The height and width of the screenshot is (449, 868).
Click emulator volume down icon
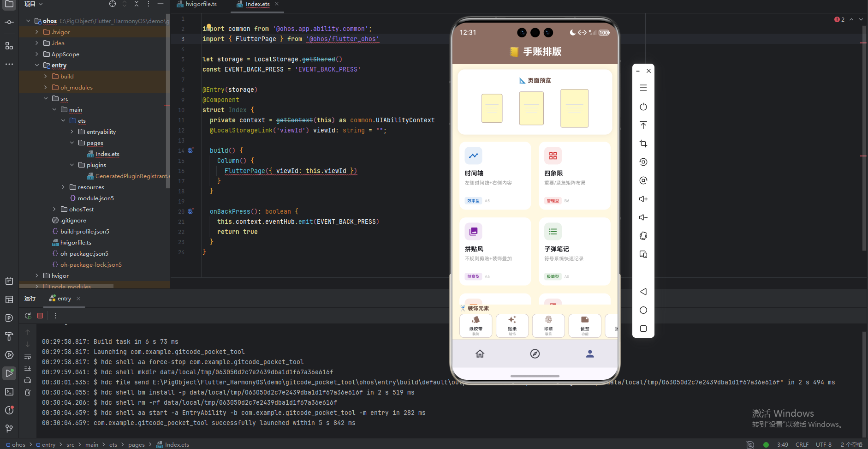pos(643,217)
